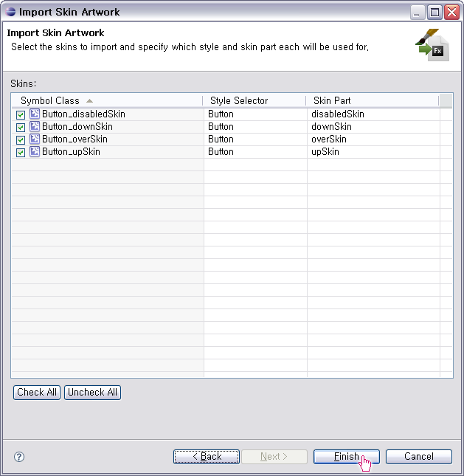Toggle the Button_disabledSkin checkbox

tap(21, 115)
